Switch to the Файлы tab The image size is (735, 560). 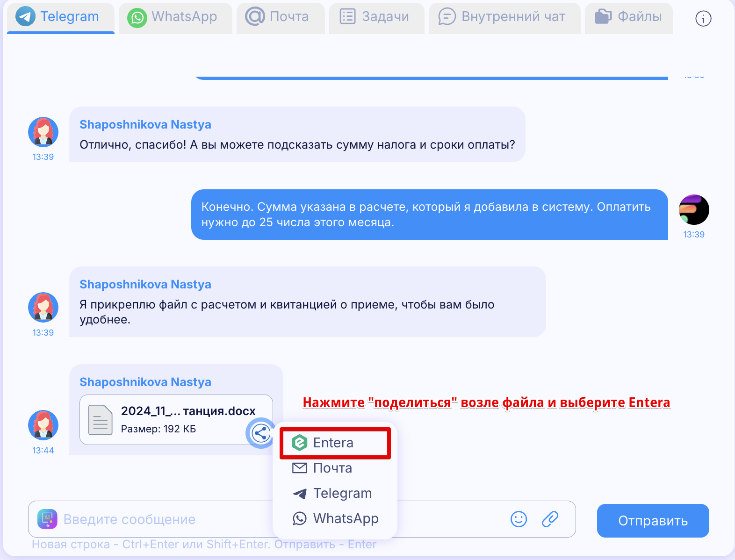point(629,17)
